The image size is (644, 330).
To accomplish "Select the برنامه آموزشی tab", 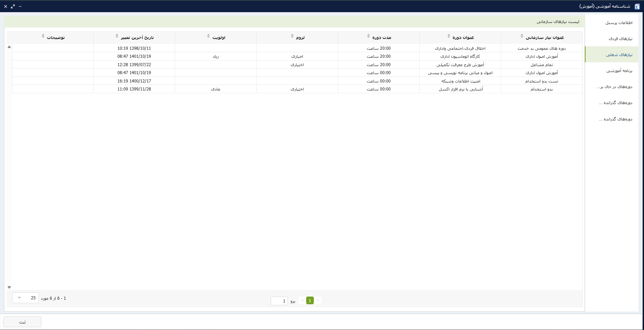I will (619, 71).
